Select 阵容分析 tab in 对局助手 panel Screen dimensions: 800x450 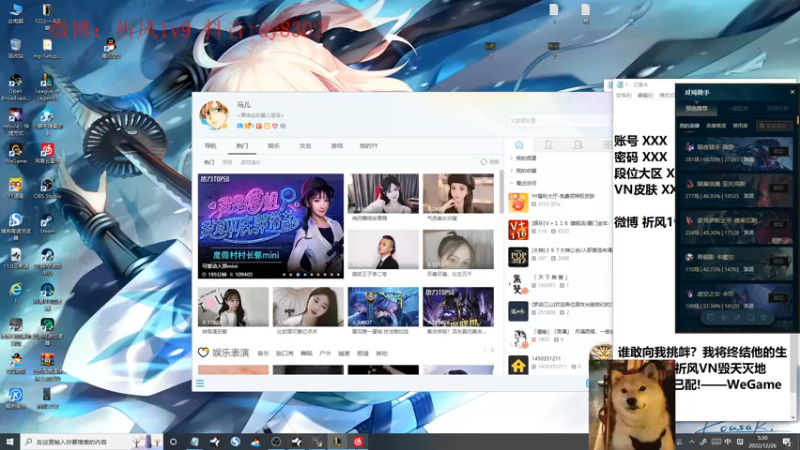[x=778, y=109]
